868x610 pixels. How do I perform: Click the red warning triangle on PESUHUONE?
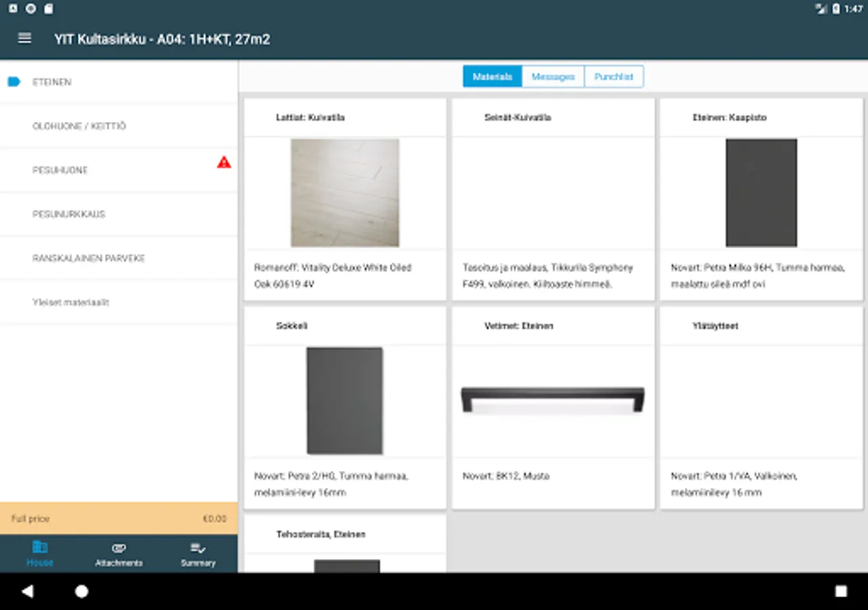coord(224,163)
